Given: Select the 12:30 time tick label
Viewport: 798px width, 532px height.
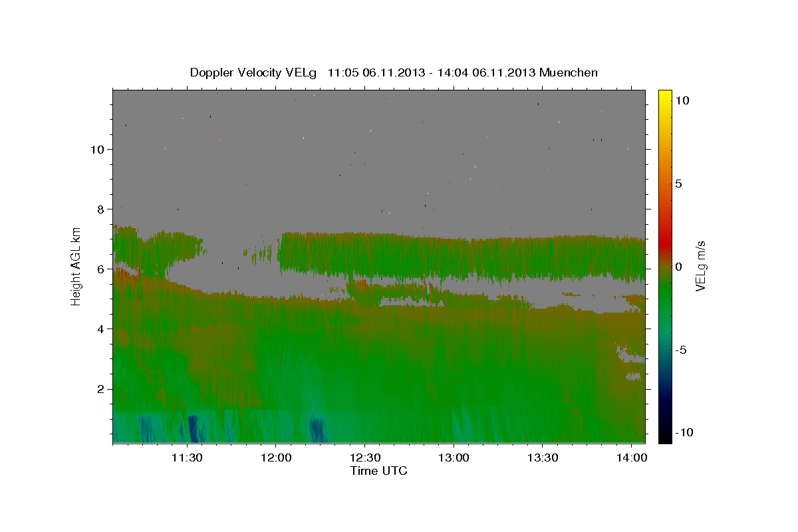Looking at the screenshot, I should (364, 458).
